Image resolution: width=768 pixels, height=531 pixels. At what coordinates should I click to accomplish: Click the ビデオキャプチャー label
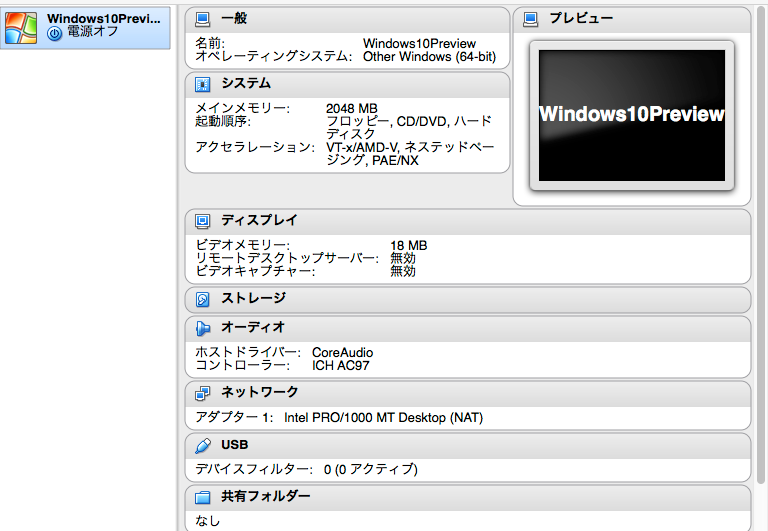255,271
